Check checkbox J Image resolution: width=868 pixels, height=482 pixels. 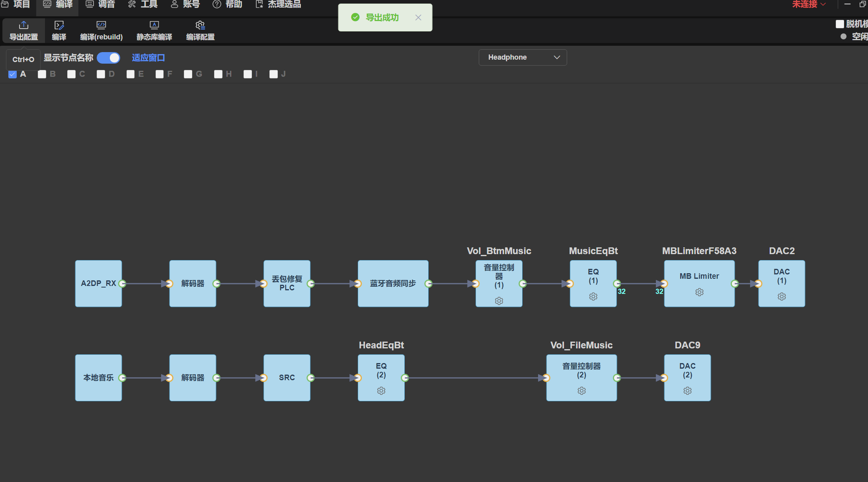point(273,74)
